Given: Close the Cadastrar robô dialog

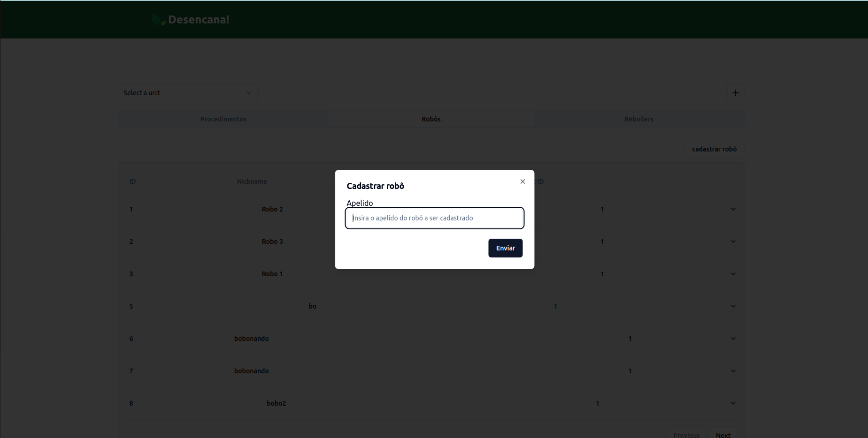Looking at the screenshot, I should point(522,181).
